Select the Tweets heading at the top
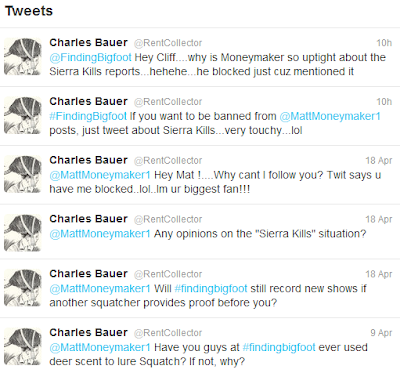The image size is (400, 373). tap(29, 11)
